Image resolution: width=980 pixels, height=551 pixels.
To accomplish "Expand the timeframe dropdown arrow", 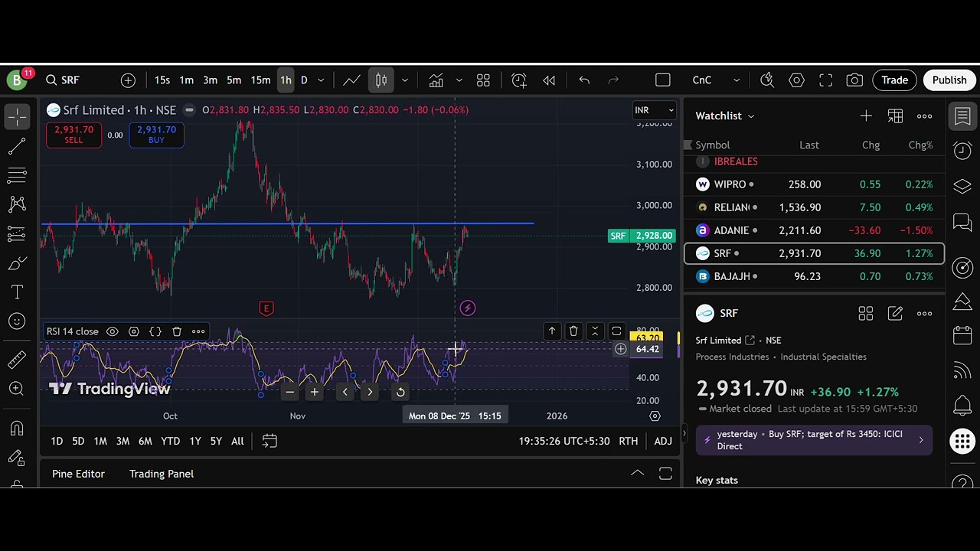I will point(321,80).
